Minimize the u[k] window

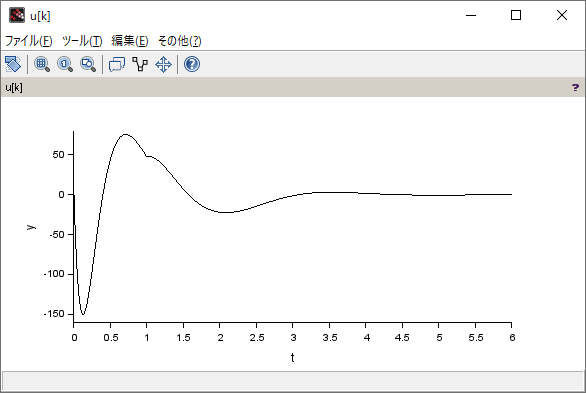[471, 15]
